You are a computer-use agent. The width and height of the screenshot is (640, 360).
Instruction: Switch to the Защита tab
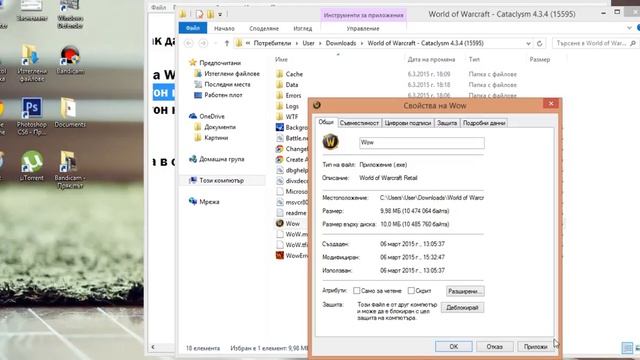click(447, 123)
